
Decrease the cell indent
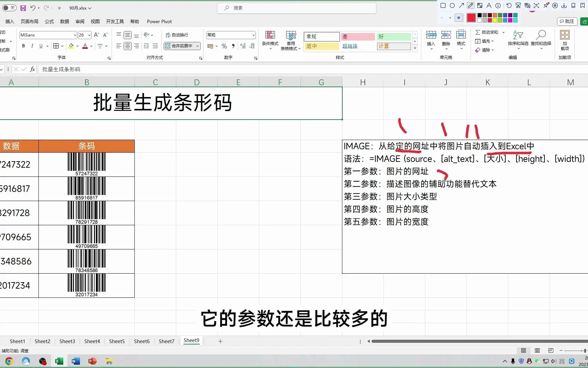tap(146, 46)
